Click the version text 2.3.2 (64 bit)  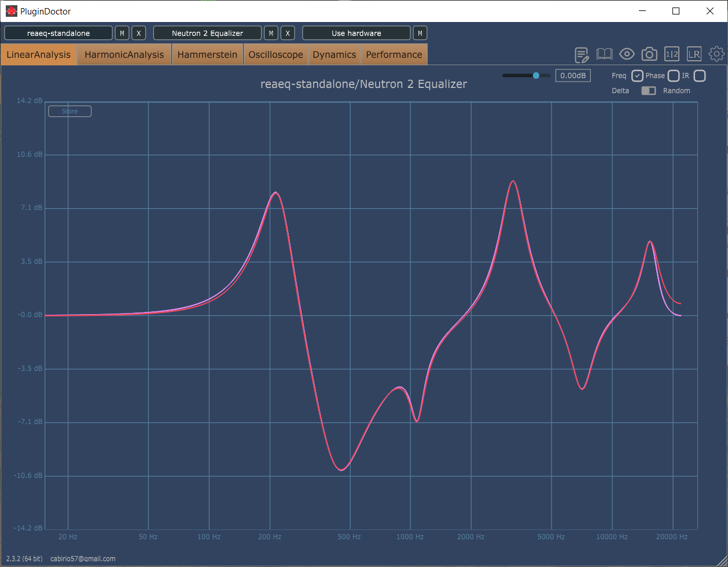coord(24,559)
